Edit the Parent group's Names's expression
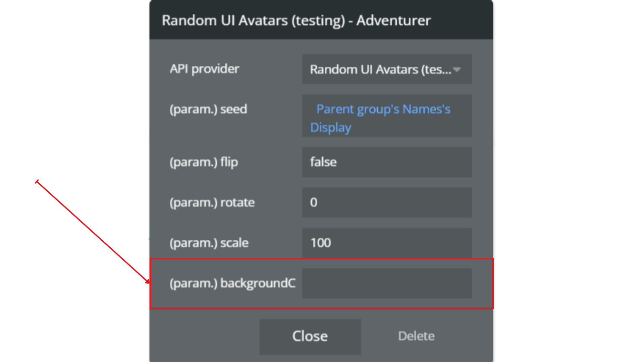Image resolution: width=644 pixels, height=362 pixels. click(383, 109)
